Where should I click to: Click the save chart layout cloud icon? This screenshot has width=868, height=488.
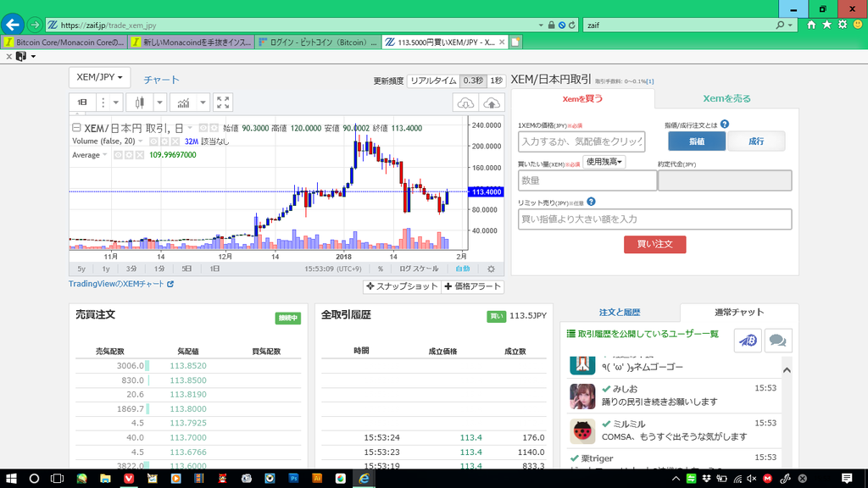tap(492, 103)
